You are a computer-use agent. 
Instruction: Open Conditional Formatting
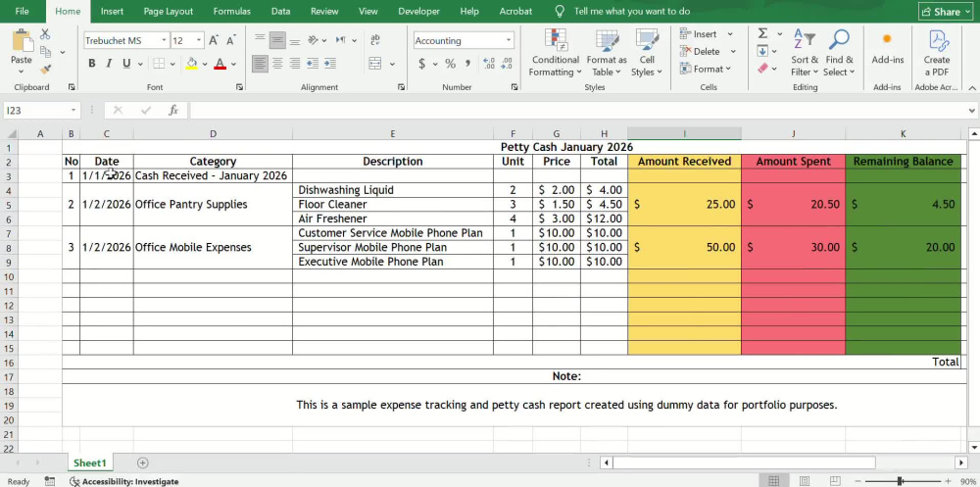pos(555,53)
